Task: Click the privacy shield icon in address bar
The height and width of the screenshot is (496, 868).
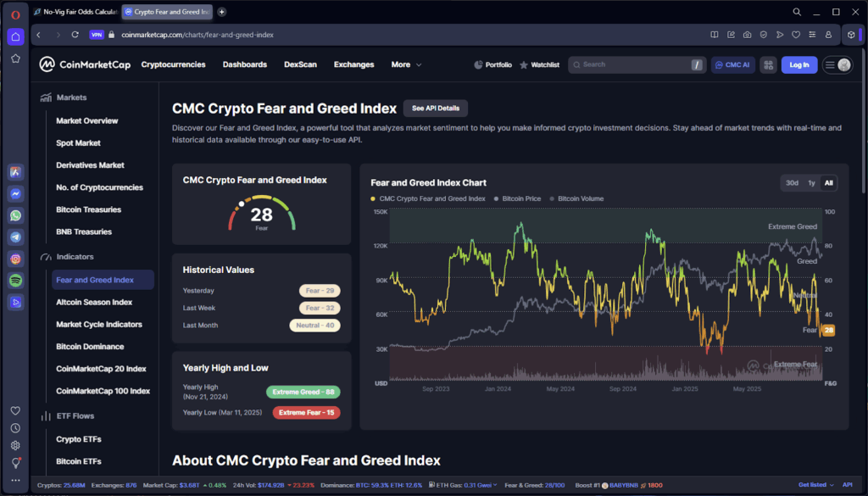Action: 764,34
